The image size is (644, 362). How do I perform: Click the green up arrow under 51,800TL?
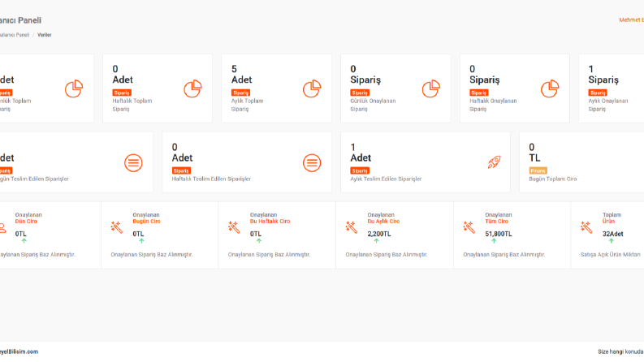tap(494, 241)
